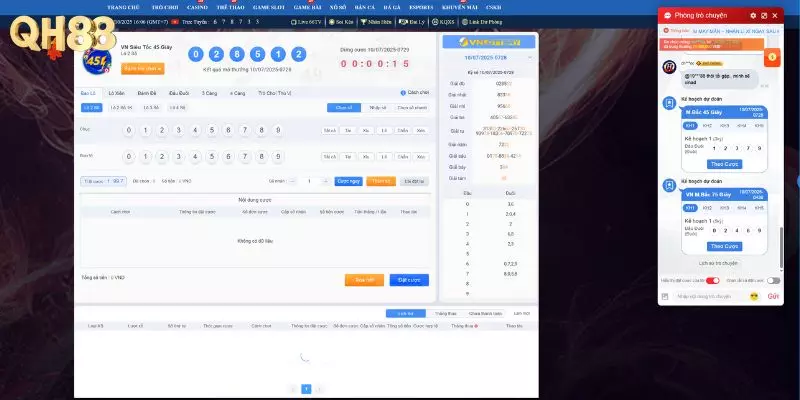
Task: Click the plus stepper for Gấp nhân
Action: pos(326,181)
